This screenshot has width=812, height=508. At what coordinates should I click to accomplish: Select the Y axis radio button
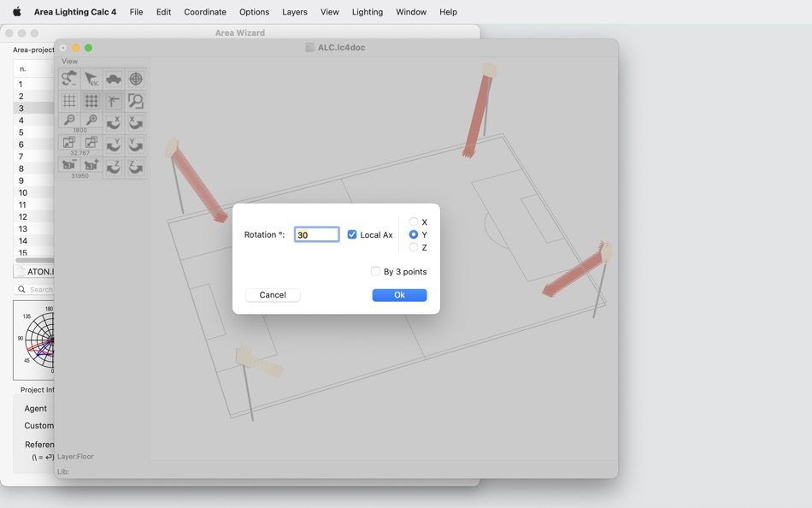(413, 234)
